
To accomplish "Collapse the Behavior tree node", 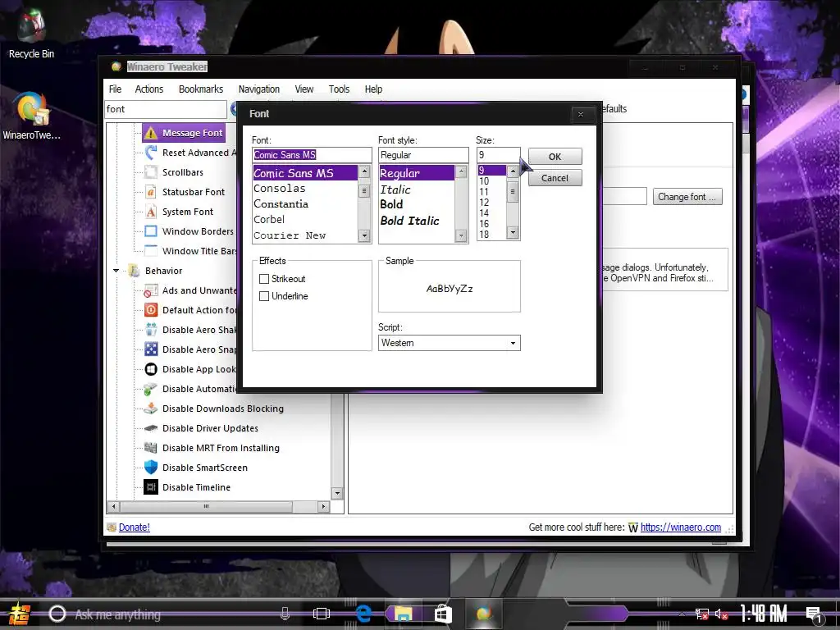I will coord(116,271).
